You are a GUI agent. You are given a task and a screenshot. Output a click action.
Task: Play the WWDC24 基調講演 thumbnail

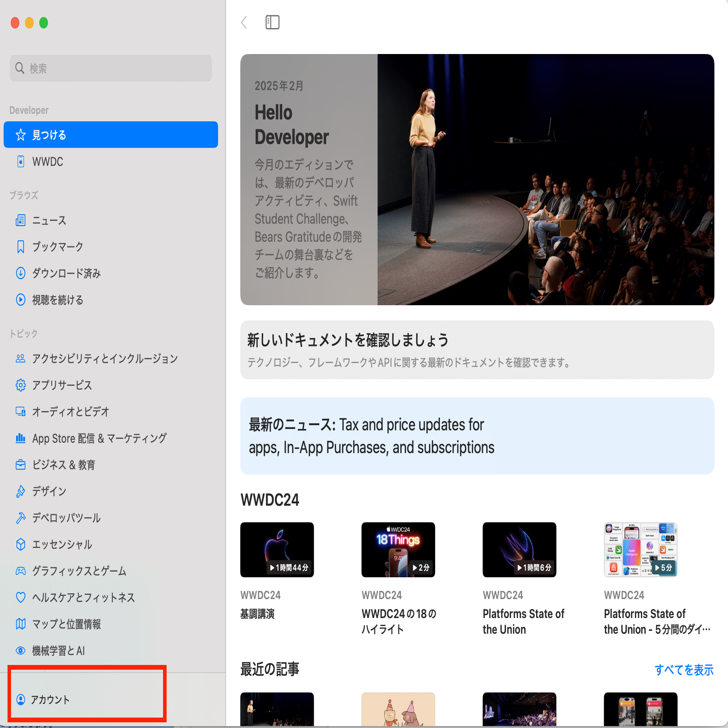tap(277, 549)
